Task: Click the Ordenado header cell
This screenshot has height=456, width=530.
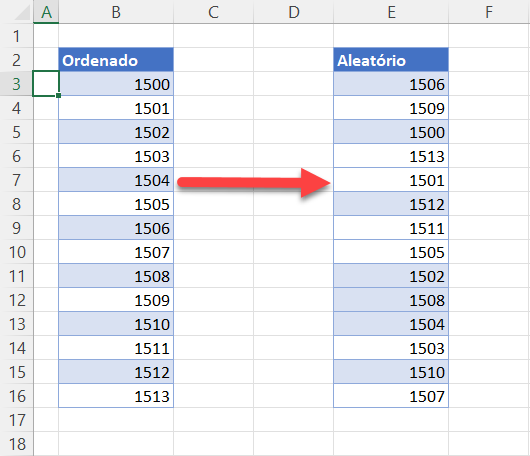Action: pyautogui.click(x=116, y=60)
